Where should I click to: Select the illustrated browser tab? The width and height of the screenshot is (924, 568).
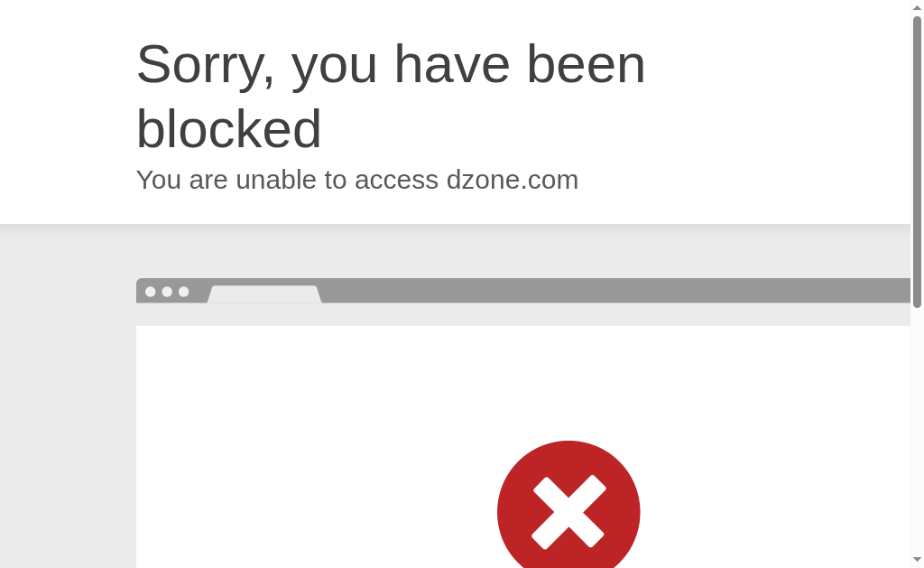(264, 293)
